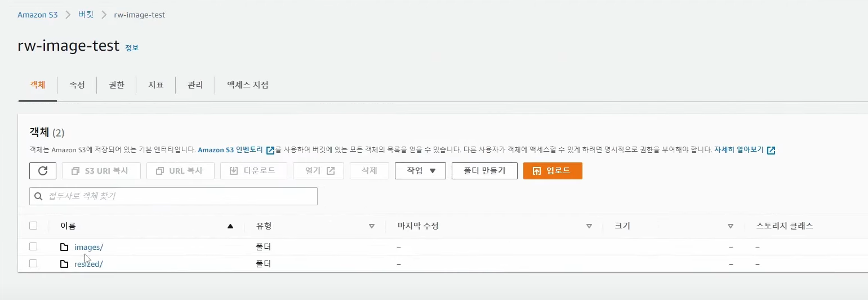This screenshot has height=300, width=868.
Task: Click the S3 URI 복사 button
Action: (101, 171)
